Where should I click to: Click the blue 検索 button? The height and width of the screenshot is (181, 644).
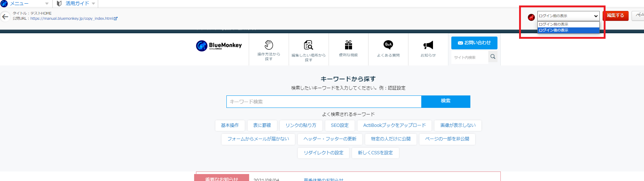(445, 101)
